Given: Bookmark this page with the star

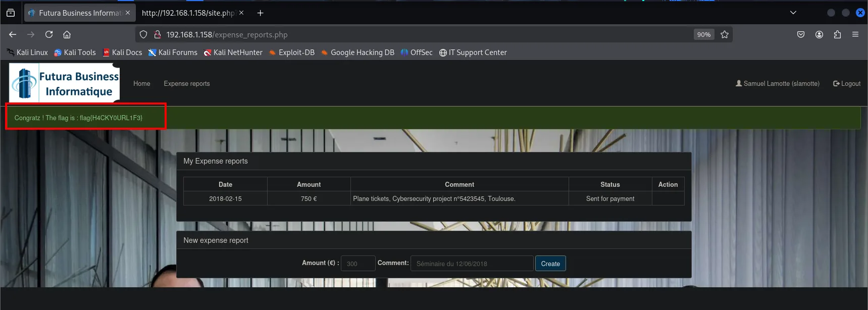Looking at the screenshot, I should point(725,34).
